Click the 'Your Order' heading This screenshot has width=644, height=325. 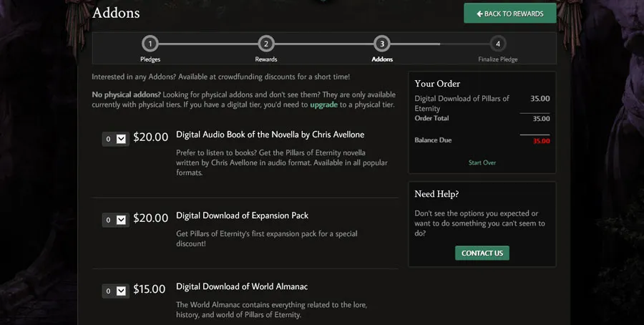437,84
